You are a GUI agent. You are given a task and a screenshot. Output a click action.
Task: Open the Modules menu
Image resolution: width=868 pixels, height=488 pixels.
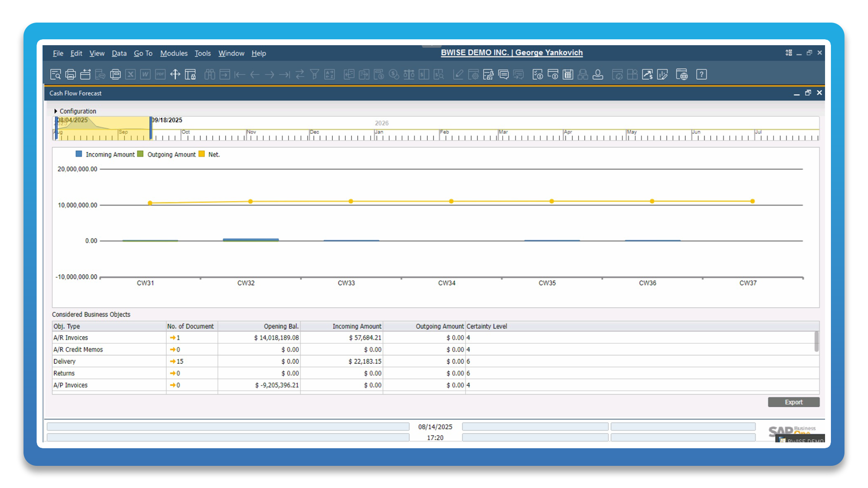[174, 53]
